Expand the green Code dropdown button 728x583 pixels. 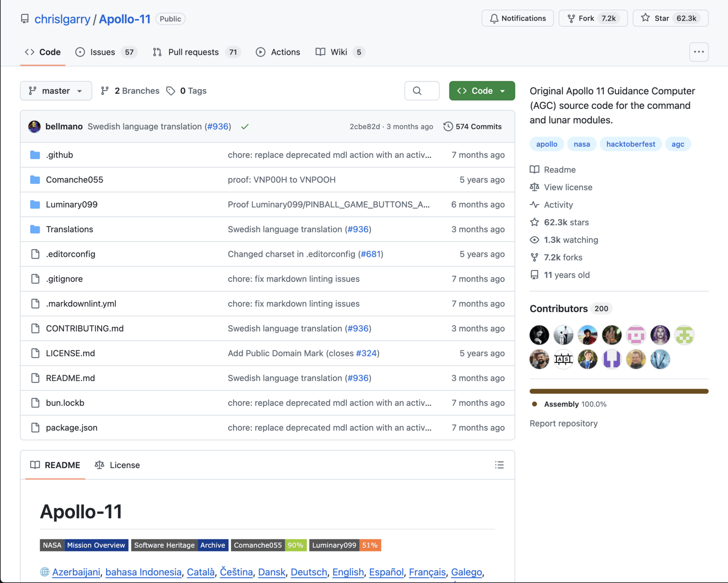(482, 91)
